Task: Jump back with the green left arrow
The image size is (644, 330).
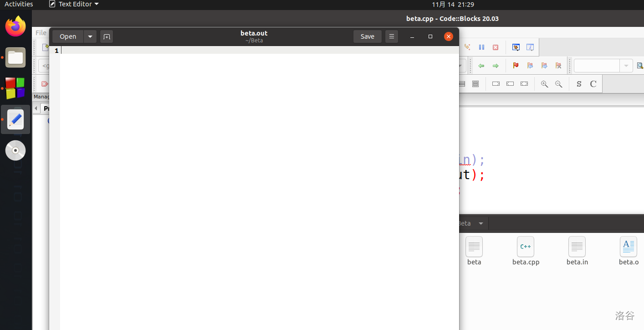Action: (481, 66)
